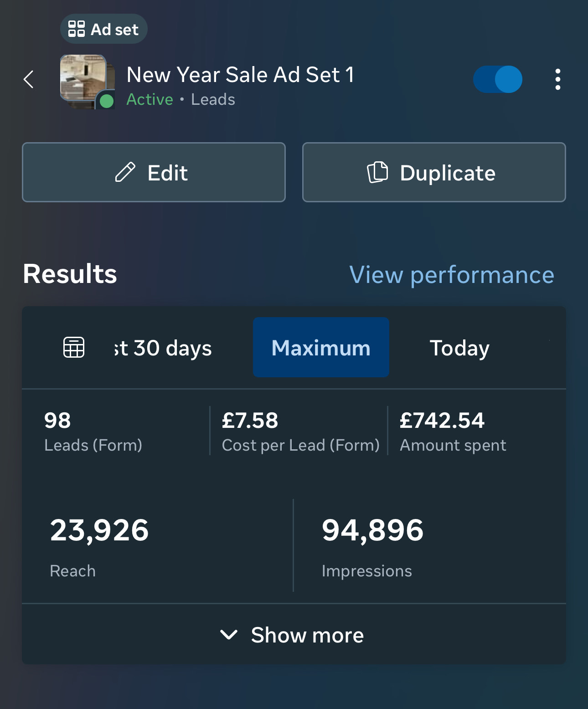Screen dimensions: 588x709
Task: Tap the Cost per Lead £7.58 metric
Action: click(x=250, y=421)
